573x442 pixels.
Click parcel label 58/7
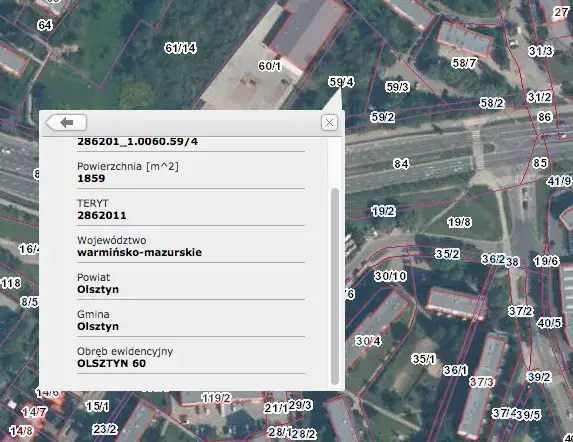tap(464, 63)
